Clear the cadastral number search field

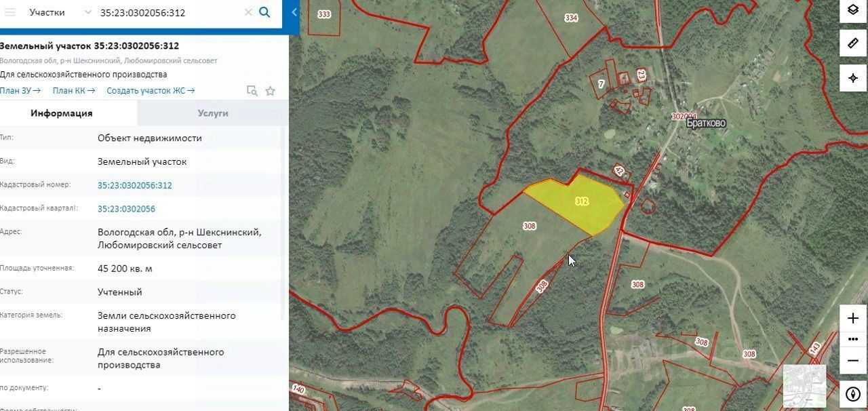point(248,12)
